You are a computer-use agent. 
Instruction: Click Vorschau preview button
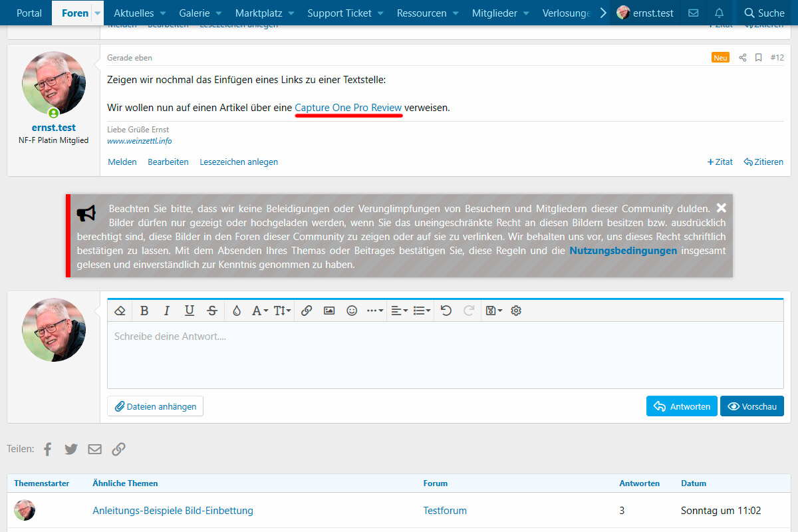(x=752, y=406)
